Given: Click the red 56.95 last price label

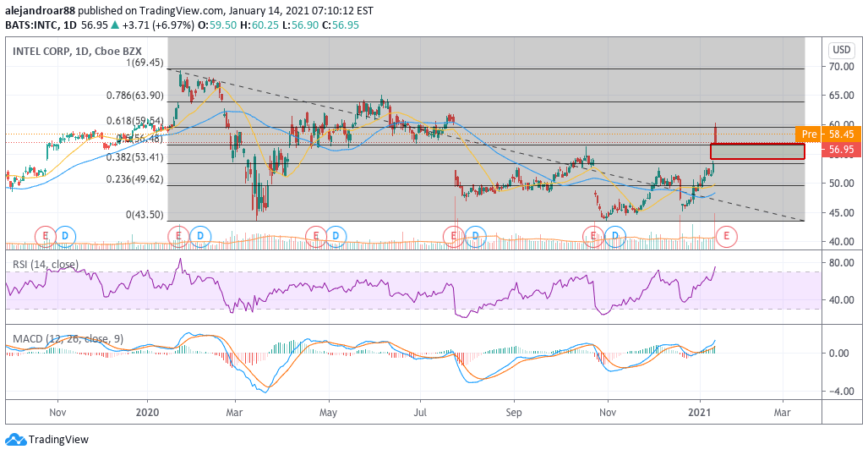Looking at the screenshot, I should point(842,150).
